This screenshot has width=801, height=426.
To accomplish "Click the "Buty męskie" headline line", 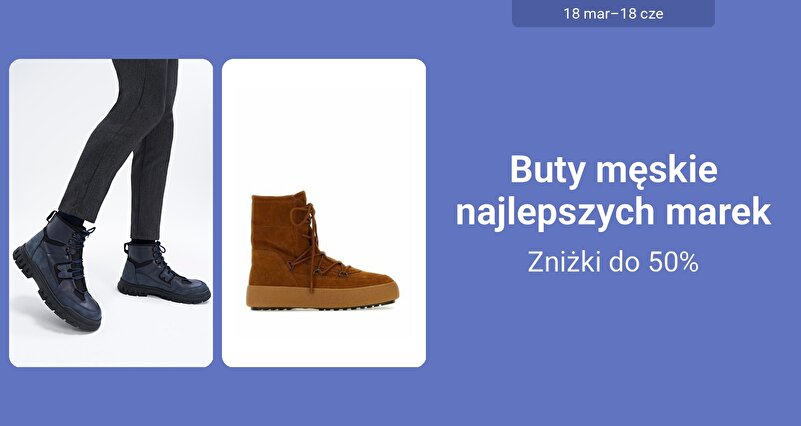I will tap(614, 170).
